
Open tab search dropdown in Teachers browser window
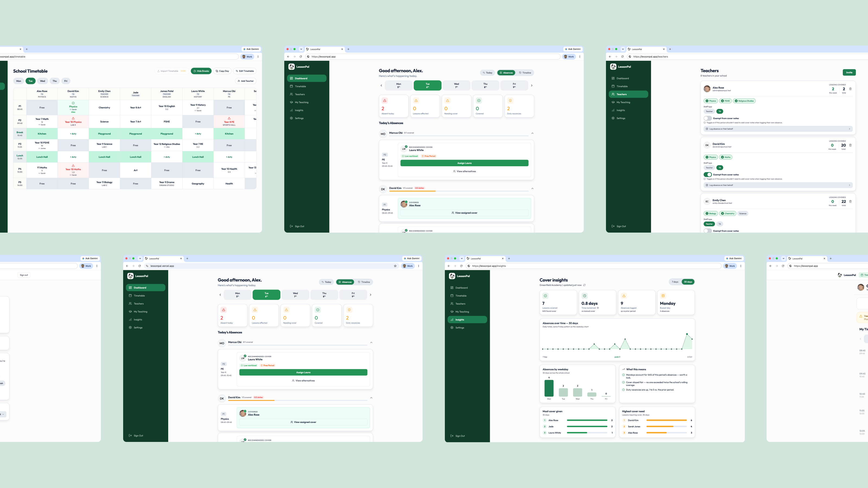click(623, 49)
